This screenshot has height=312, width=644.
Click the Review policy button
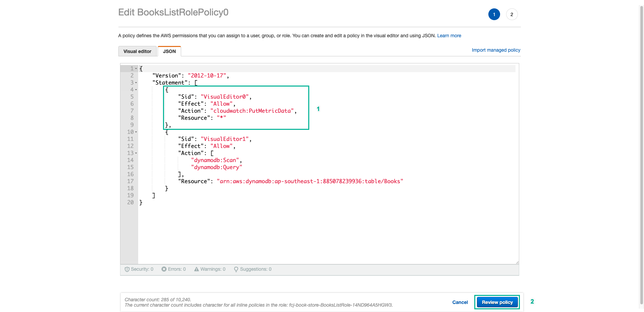click(497, 302)
